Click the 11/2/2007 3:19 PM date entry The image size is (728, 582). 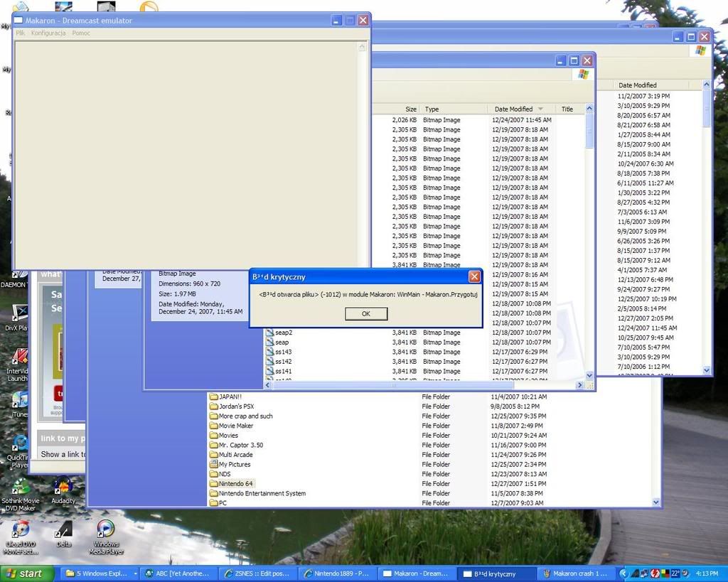click(x=643, y=96)
